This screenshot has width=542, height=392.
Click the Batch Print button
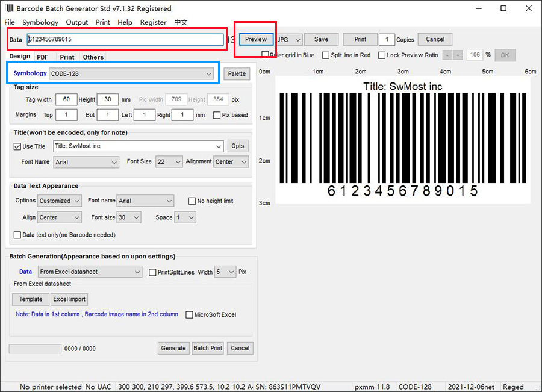tap(208, 348)
